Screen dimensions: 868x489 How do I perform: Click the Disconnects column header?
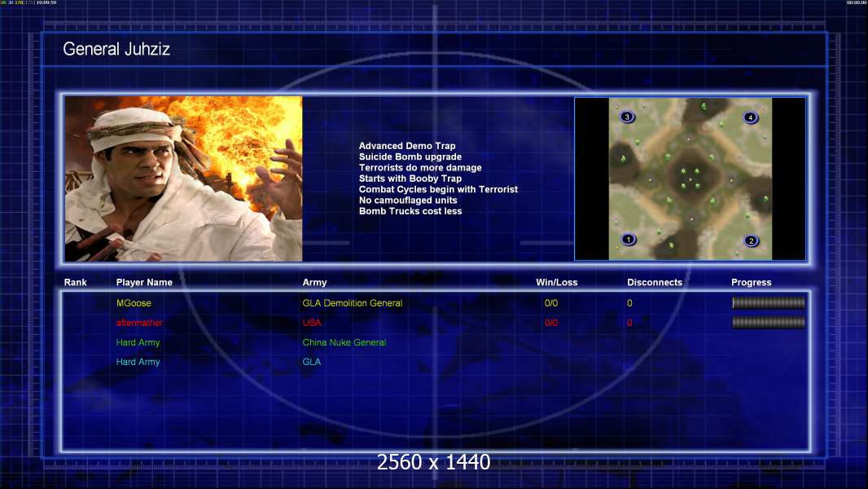[x=655, y=283]
